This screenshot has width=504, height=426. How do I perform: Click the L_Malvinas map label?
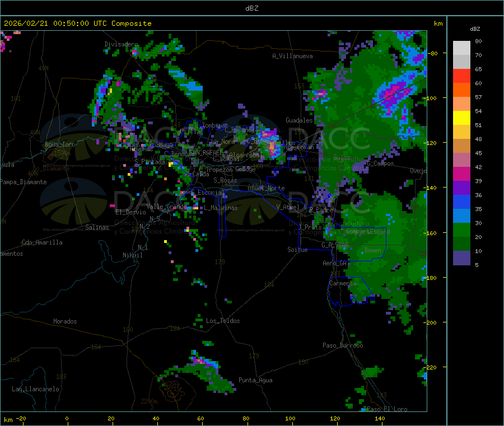click(221, 208)
